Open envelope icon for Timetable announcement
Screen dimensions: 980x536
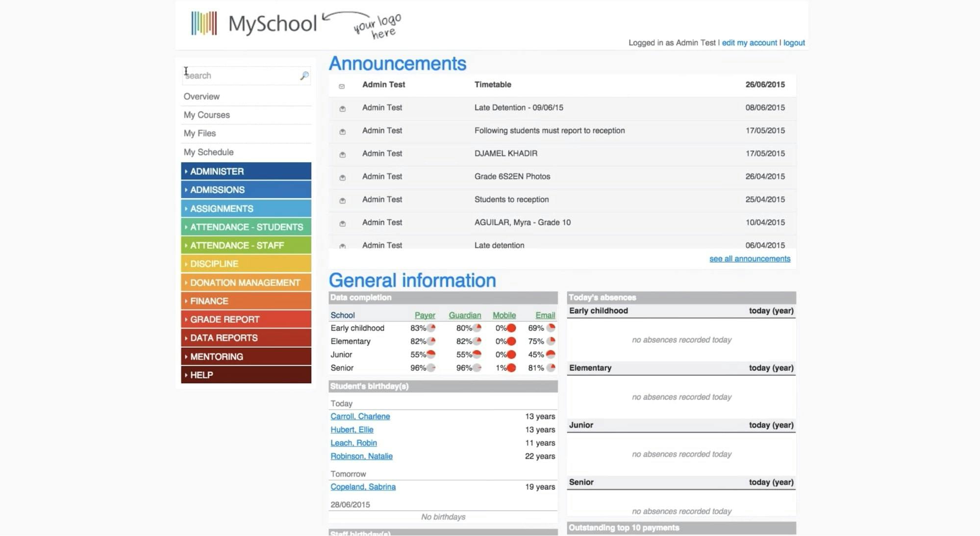(342, 86)
